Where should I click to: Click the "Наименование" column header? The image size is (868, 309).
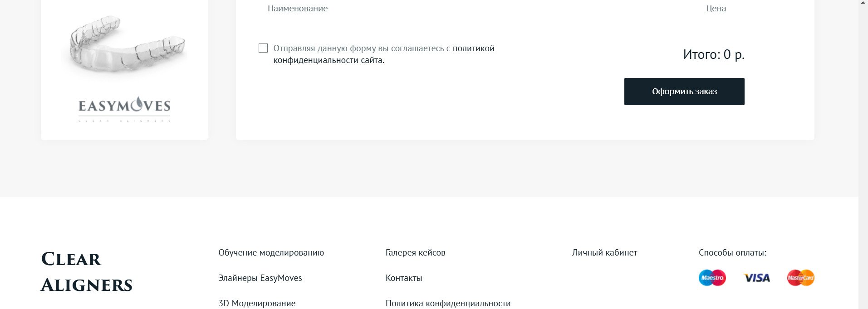click(298, 9)
